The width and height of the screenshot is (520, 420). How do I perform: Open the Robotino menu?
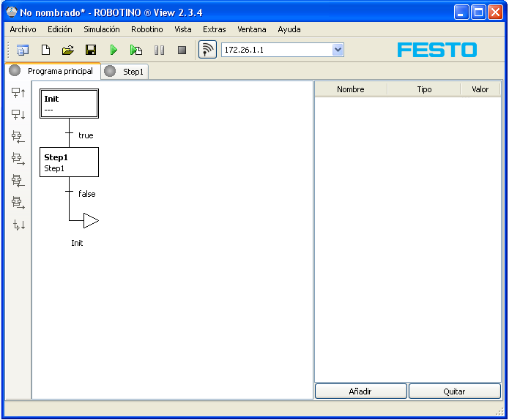tap(147, 29)
